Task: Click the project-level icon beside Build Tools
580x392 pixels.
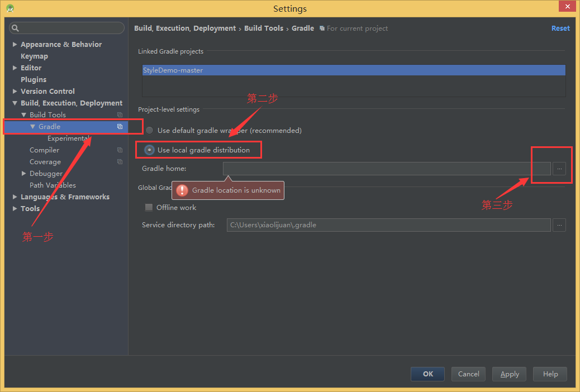Action: [x=120, y=115]
